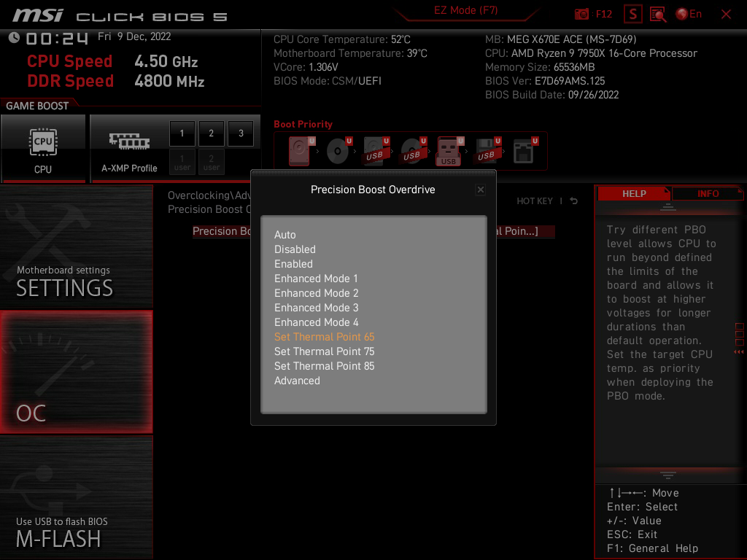Select A-XMP user profile 1
Viewport: 747px width, 560px height.
click(x=182, y=162)
